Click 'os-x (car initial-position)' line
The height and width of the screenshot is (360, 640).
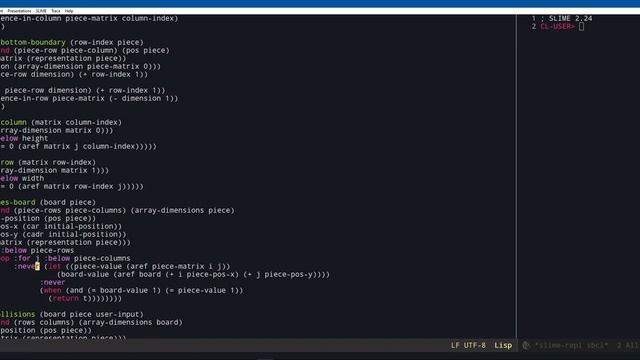coord(61,227)
